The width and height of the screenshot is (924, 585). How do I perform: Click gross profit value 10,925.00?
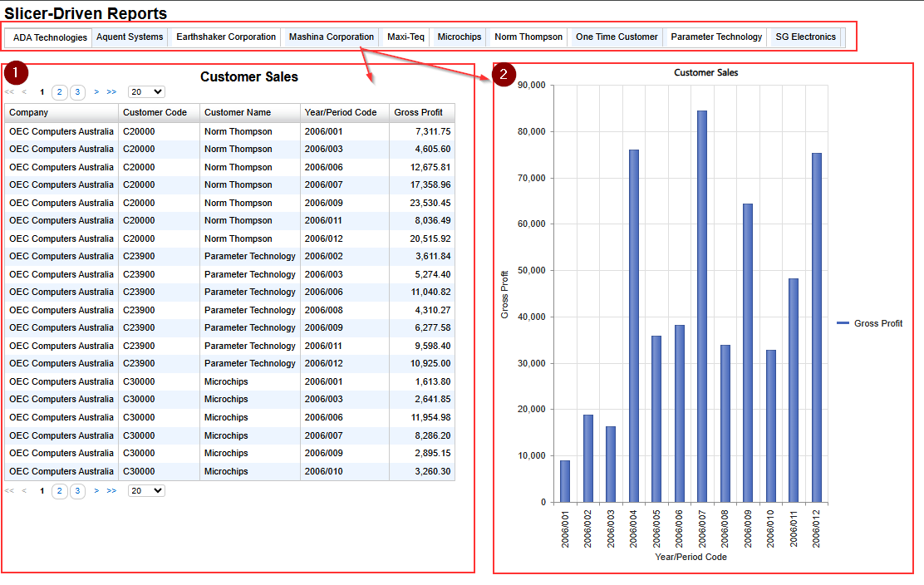(x=430, y=363)
